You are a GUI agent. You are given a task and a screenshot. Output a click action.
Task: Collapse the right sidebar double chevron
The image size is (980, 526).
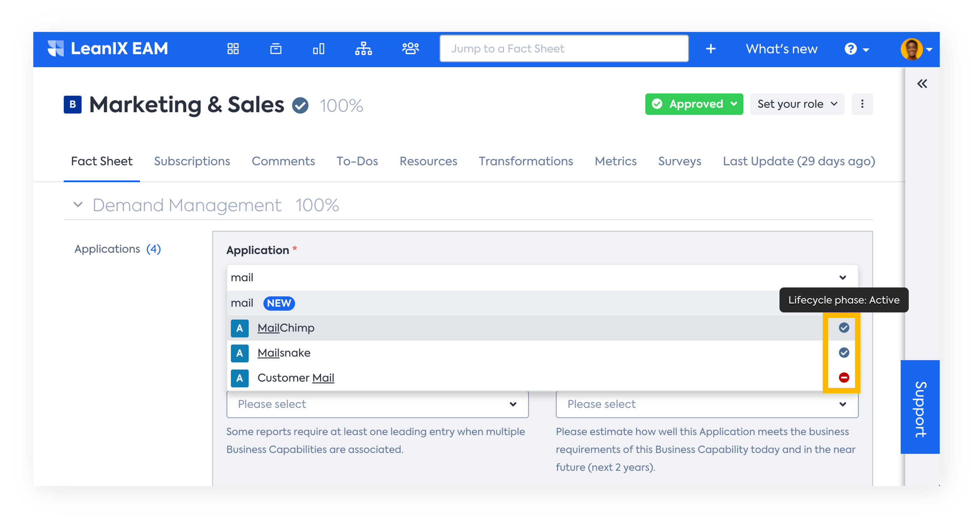[x=922, y=84]
